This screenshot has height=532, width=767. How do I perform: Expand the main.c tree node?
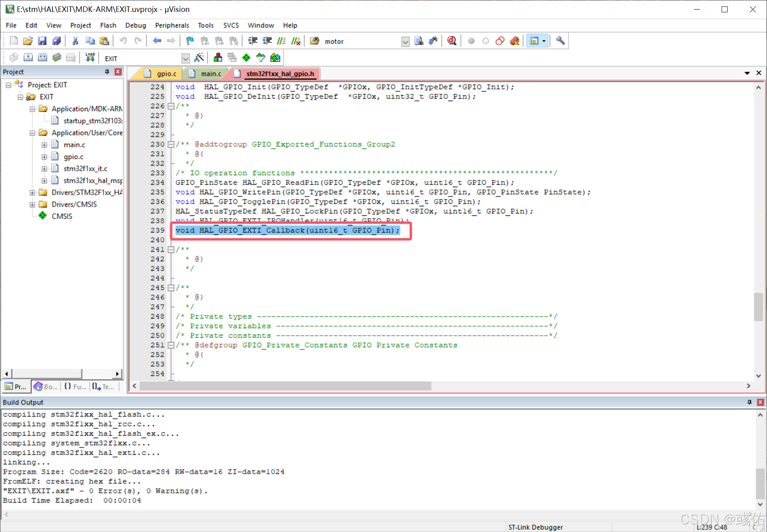click(44, 145)
